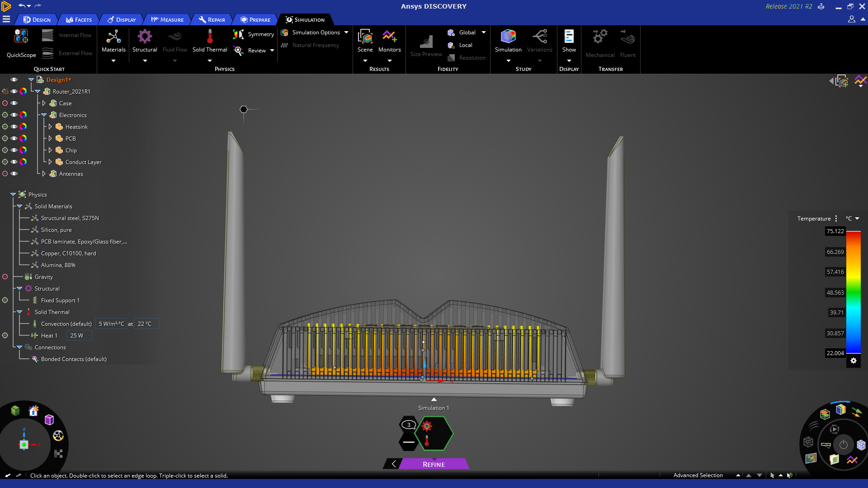Switch to the Prepare ribbon tab
This screenshot has width=868, height=488.
pyautogui.click(x=255, y=20)
